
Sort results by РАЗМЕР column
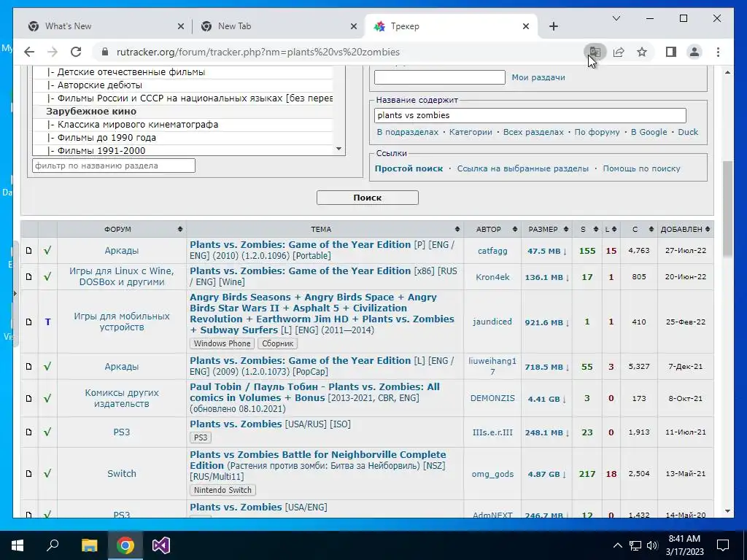pyautogui.click(x=547, y=229)
